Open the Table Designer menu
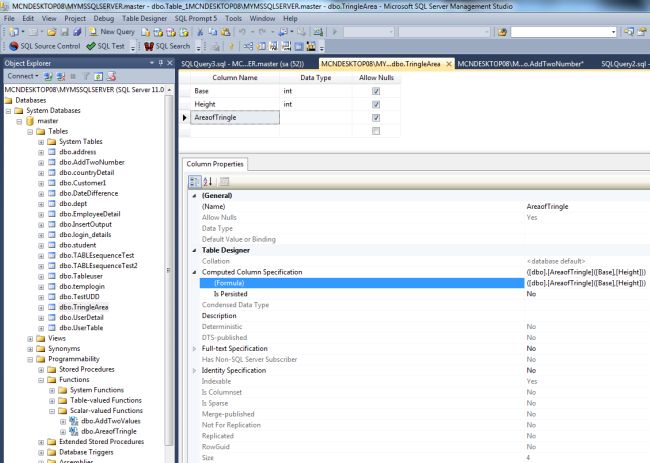Viewport: 650px width, 463px height. pos(144,19)
